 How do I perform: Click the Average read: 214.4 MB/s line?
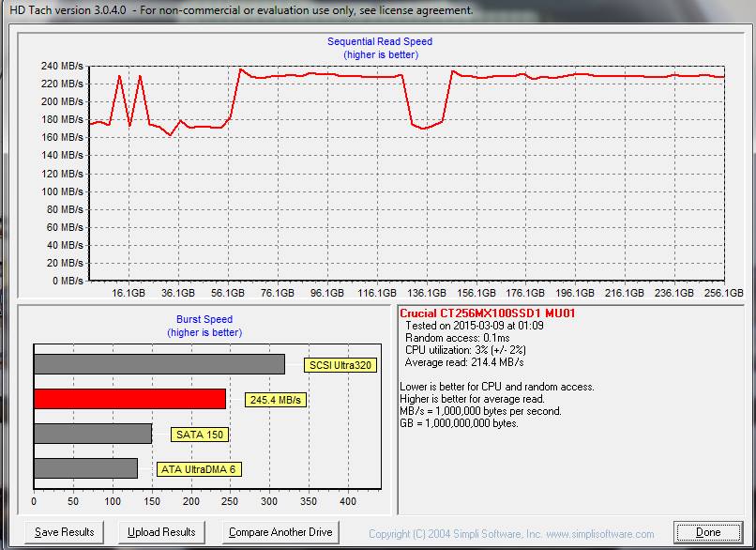pyautogui.click(x=464, y=362)
